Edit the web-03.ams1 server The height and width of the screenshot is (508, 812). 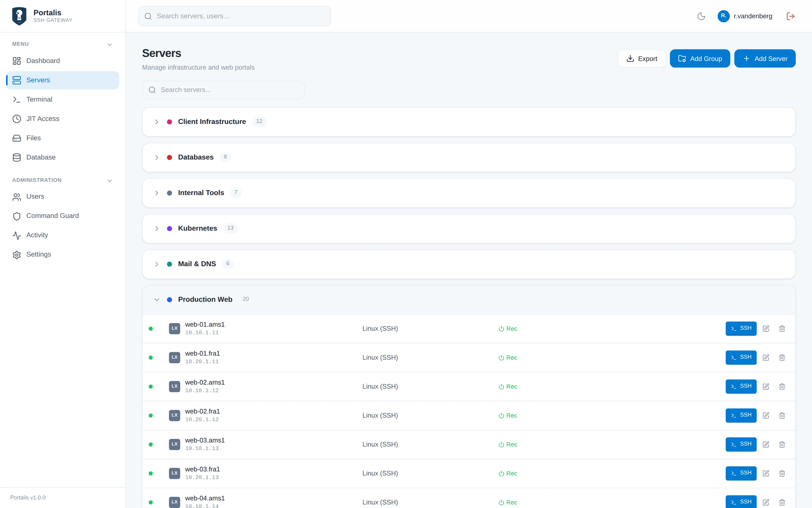pyautogui.click(x=766, y=444)
